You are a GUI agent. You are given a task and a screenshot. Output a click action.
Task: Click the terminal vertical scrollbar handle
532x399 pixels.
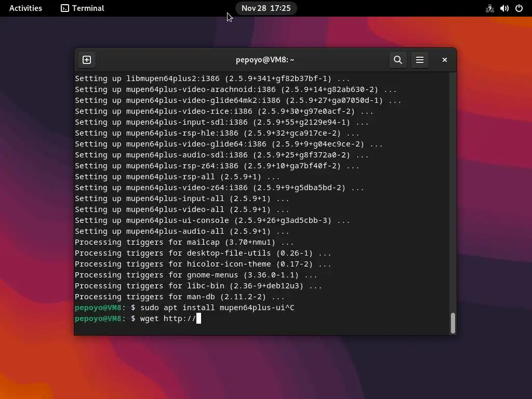(453, 323)
